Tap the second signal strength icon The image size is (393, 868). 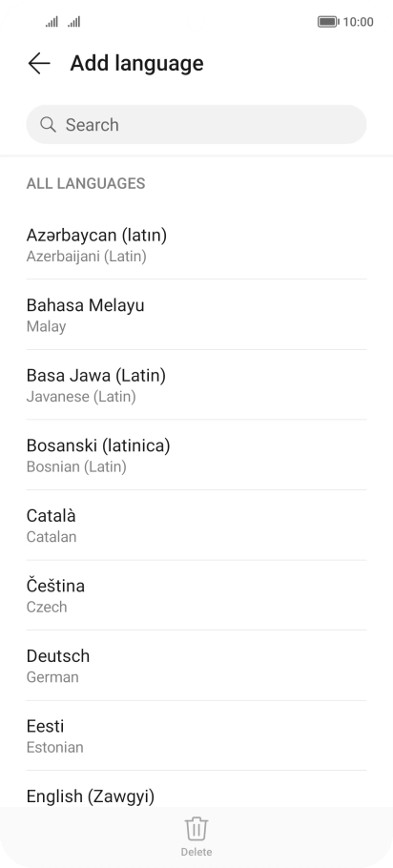74,22
